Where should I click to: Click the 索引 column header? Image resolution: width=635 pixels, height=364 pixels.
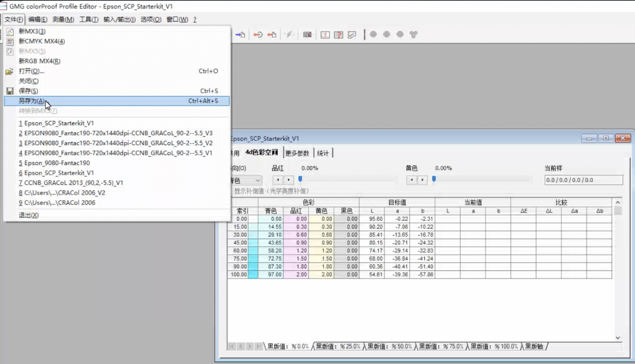point(242,211)
